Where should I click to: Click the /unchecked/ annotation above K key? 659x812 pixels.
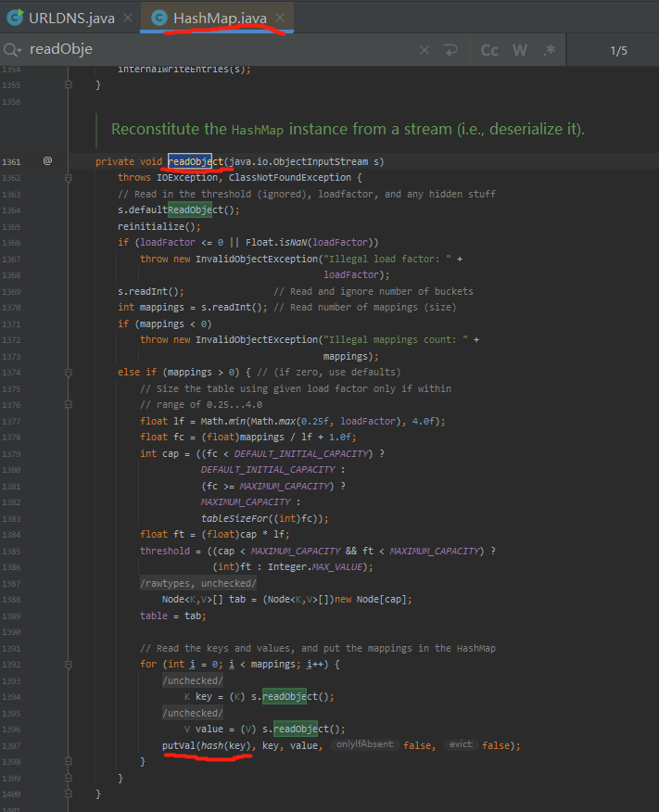pyautogui.click(x=193, y=680)
